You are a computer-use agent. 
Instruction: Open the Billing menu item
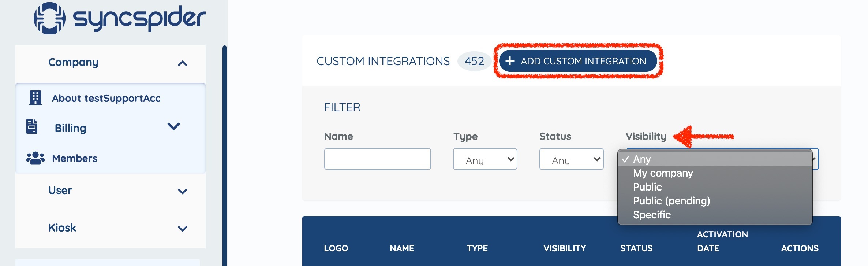71,128
